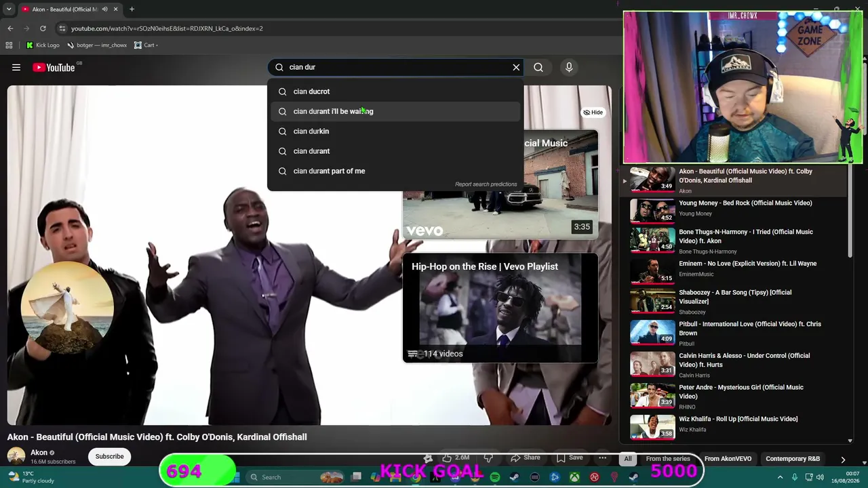Show more filter chips with right chevron

tap(843, 459)
